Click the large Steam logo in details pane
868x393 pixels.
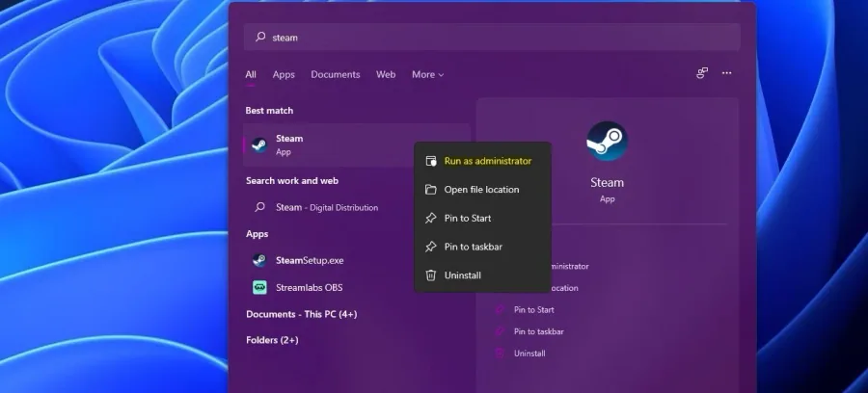click(x=608, y=142)
